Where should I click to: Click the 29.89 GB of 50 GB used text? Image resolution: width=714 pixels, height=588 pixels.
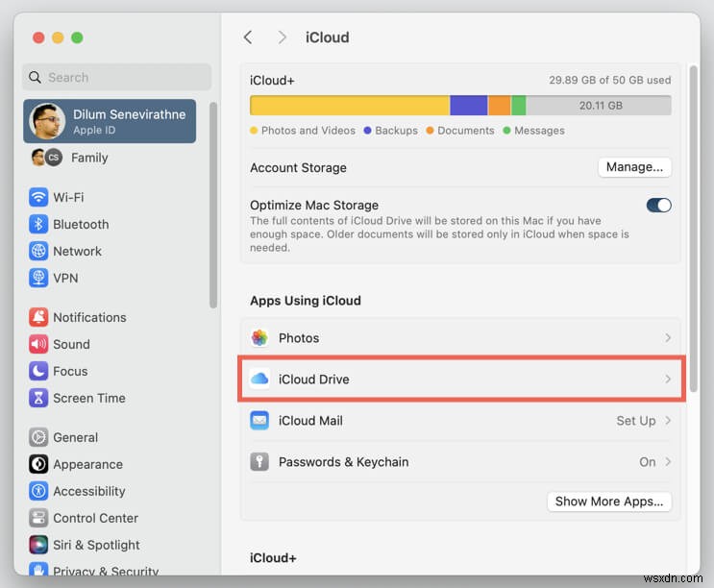pyautogui.click(x=609, y=80)
